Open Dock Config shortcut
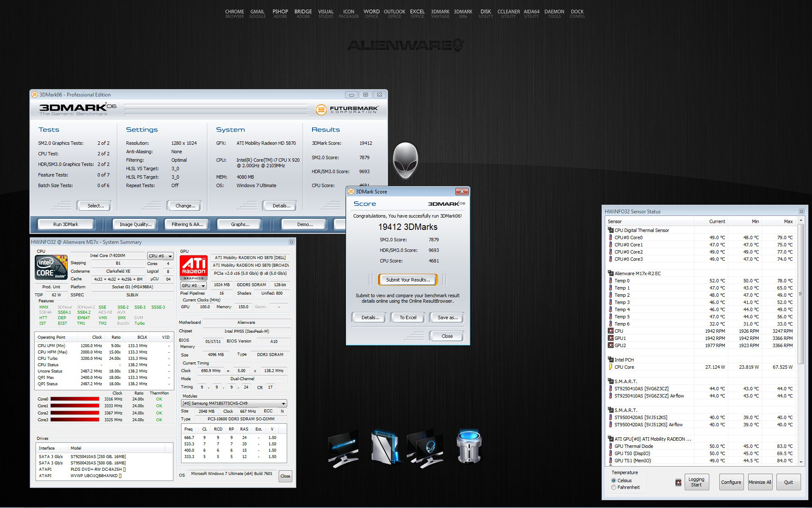The height and width of the screenshot is (508, 812). tap(577, 14)
